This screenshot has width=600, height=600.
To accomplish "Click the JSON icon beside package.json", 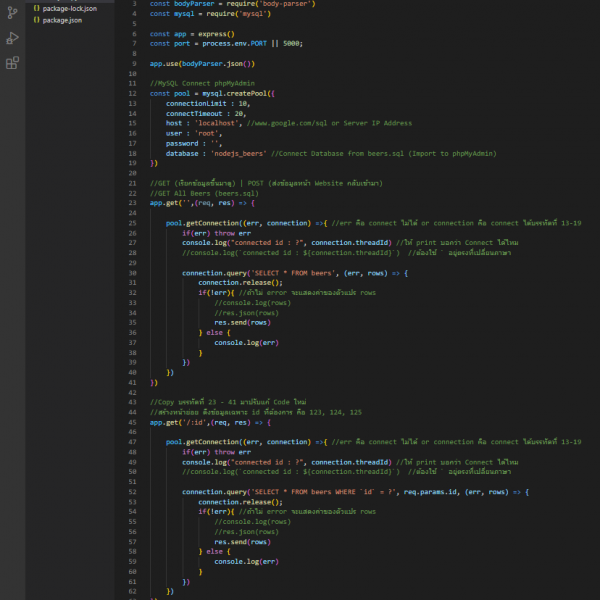I will tap(37, 19).
